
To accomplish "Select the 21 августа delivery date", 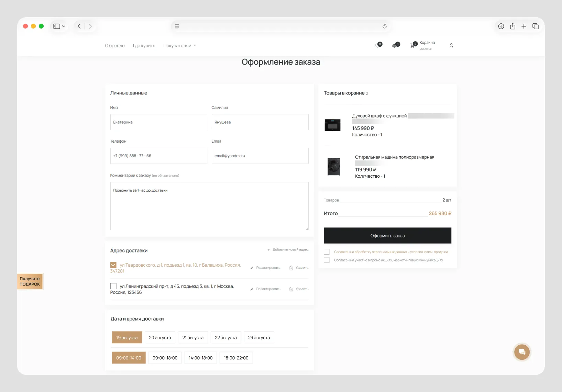I will tap(193, 337).
